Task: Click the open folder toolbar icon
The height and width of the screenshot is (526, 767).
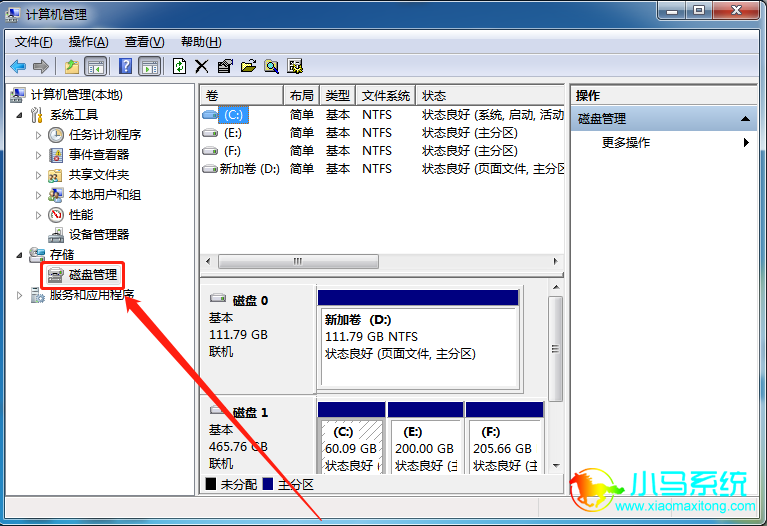Action: coord(248,66)
